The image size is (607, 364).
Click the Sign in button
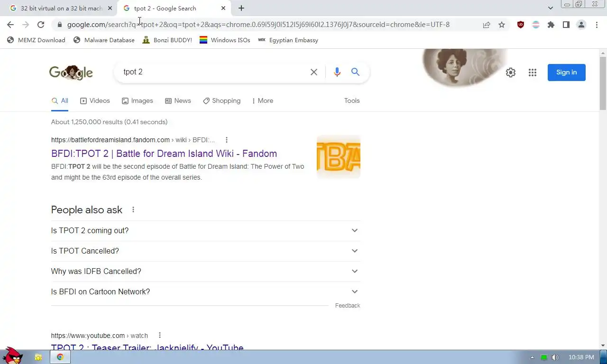pyautogui.click(x=567, y=73)
